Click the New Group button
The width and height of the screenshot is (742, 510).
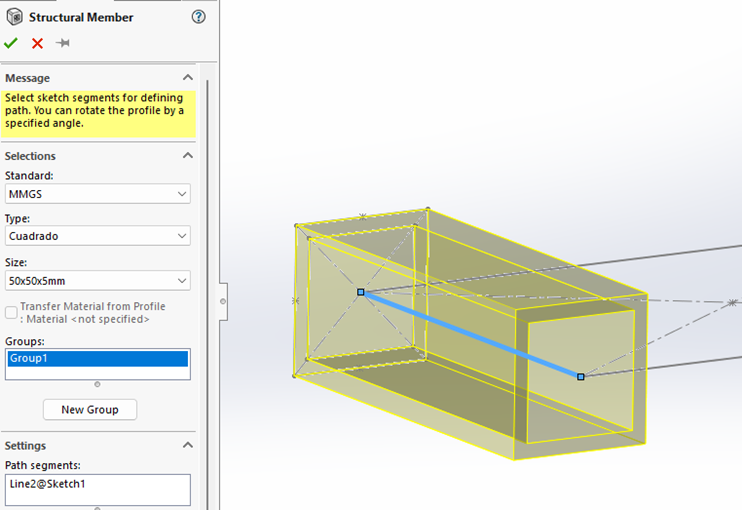pos(90,410)
